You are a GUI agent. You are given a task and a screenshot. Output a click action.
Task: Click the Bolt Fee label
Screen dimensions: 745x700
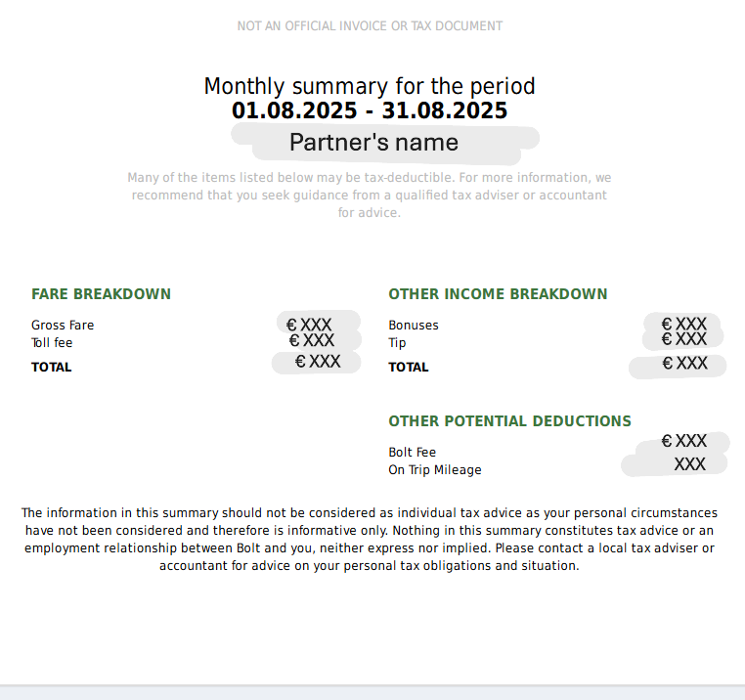tap(412, 452)
